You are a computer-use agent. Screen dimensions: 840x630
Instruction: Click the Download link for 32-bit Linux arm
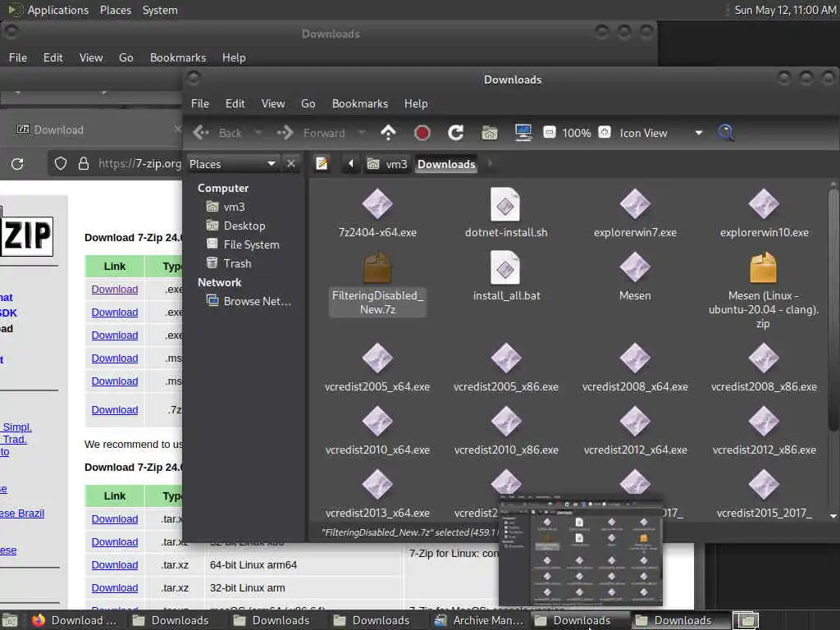click(x=115, y=587)
